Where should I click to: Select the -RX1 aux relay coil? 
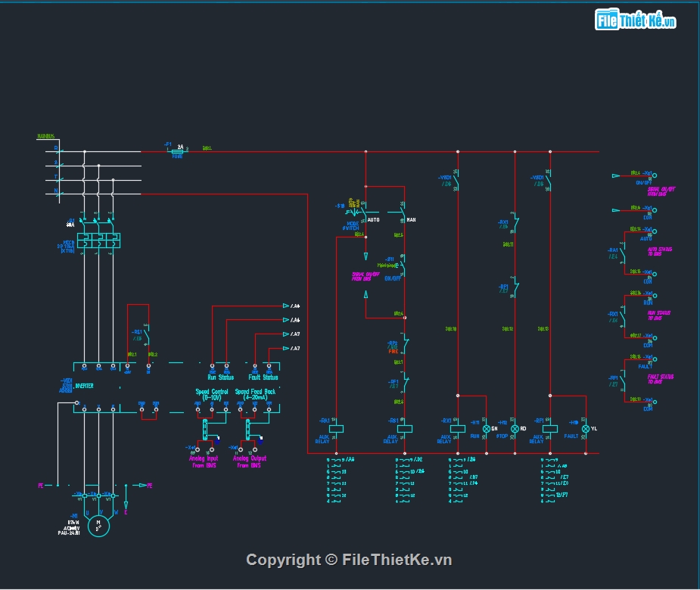pyautogui.click(x=458, y=428)
